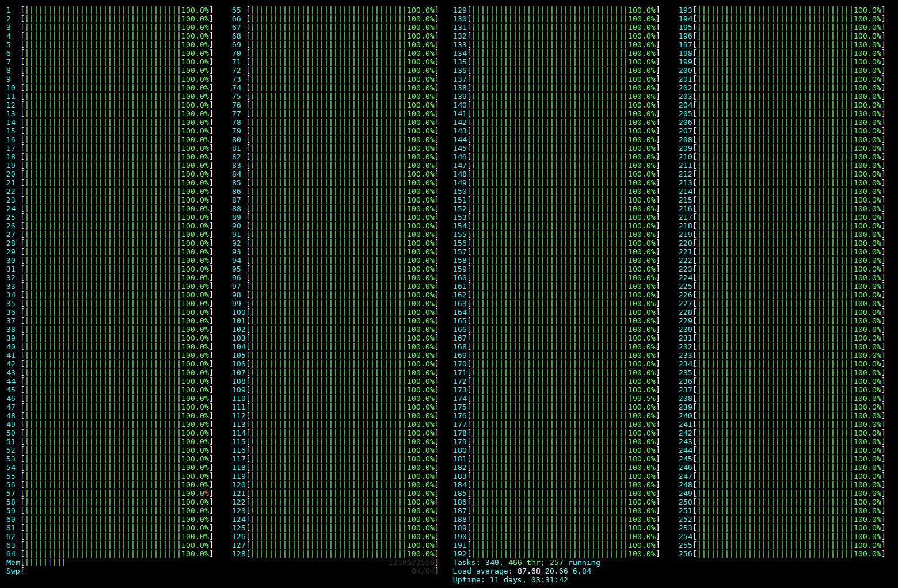Click the CPU 25 usage meter row

pos(109,217)
